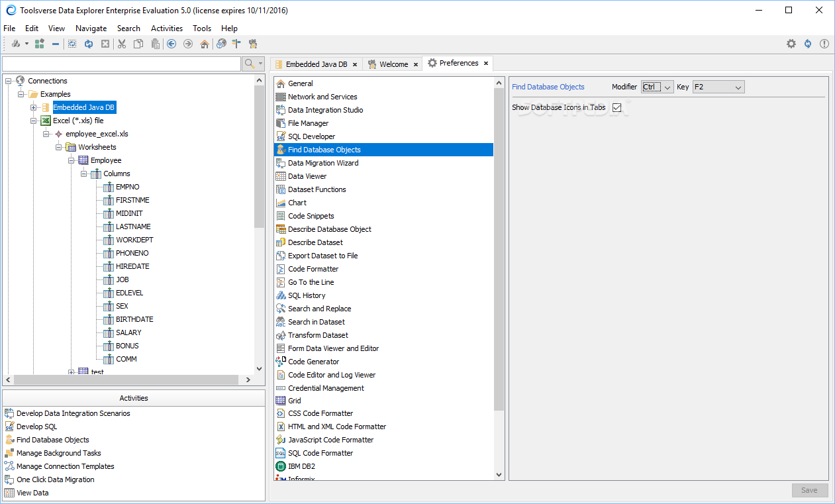Open the Help menu
The image size is (835, 504).
[x=229, y=28]
